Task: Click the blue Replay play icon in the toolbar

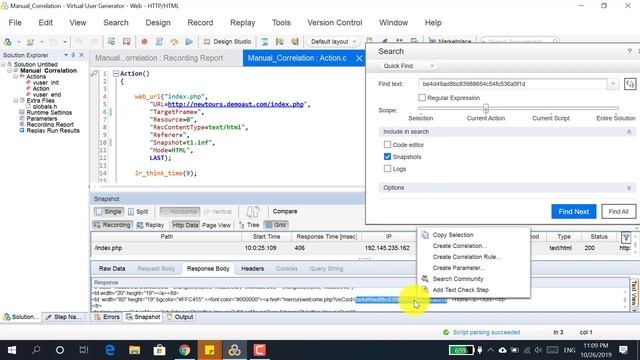Action: coord(189,42)
